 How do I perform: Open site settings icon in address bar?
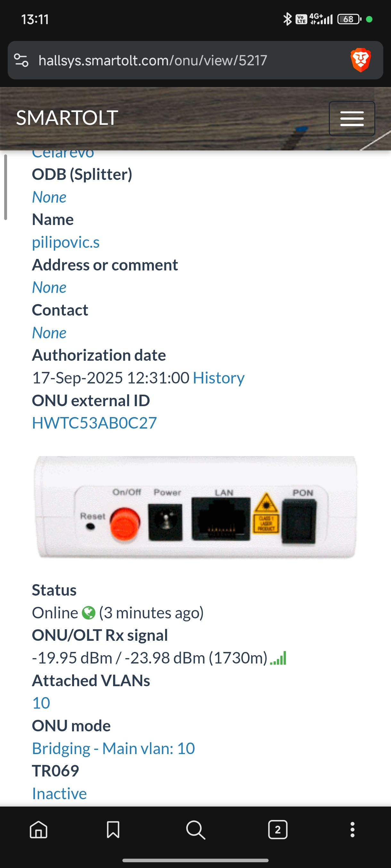pyautogui.click(x=21, y=60)
